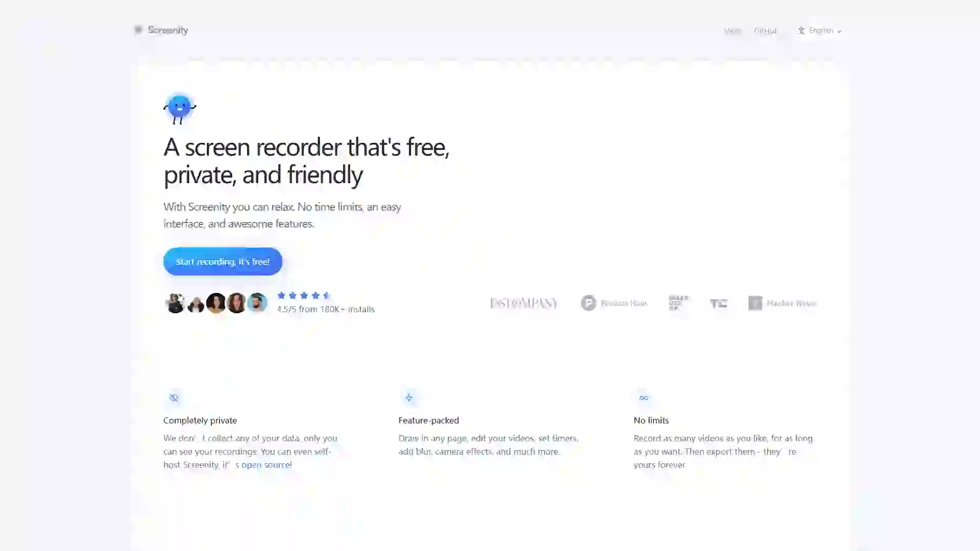Follow the open source! link
The height and width of the screenshot is (551, 980).
[266, 465]
